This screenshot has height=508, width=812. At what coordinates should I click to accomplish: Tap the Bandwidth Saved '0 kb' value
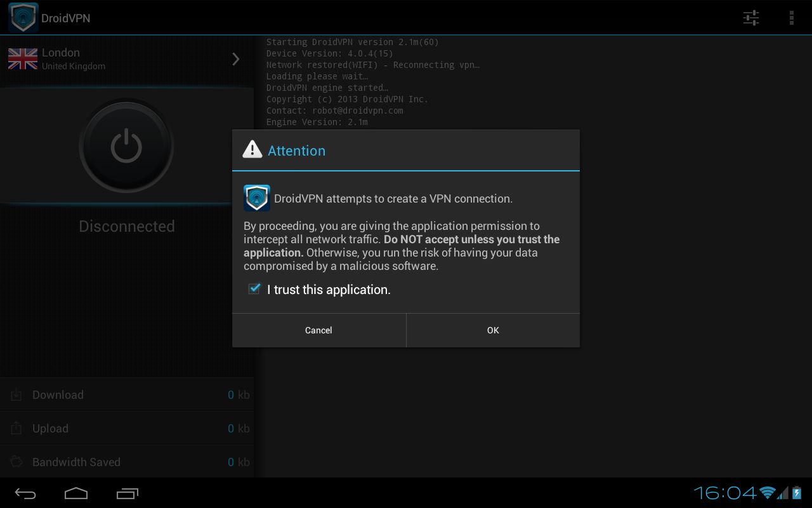pyautogui.click(x=239, y=462)
